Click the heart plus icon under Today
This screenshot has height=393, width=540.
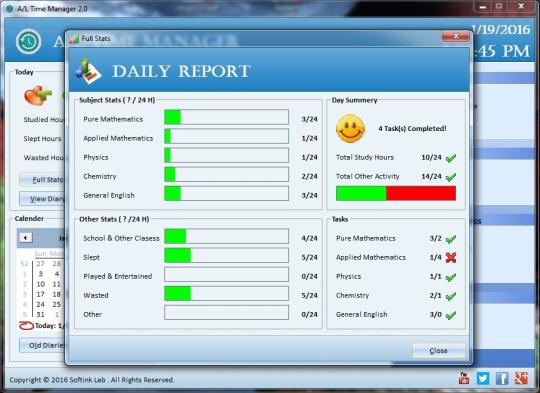pos(38,95)
